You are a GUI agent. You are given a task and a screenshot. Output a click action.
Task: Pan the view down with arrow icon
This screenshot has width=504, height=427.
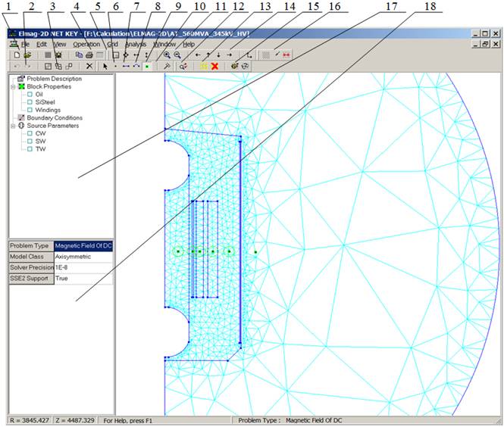219,55
